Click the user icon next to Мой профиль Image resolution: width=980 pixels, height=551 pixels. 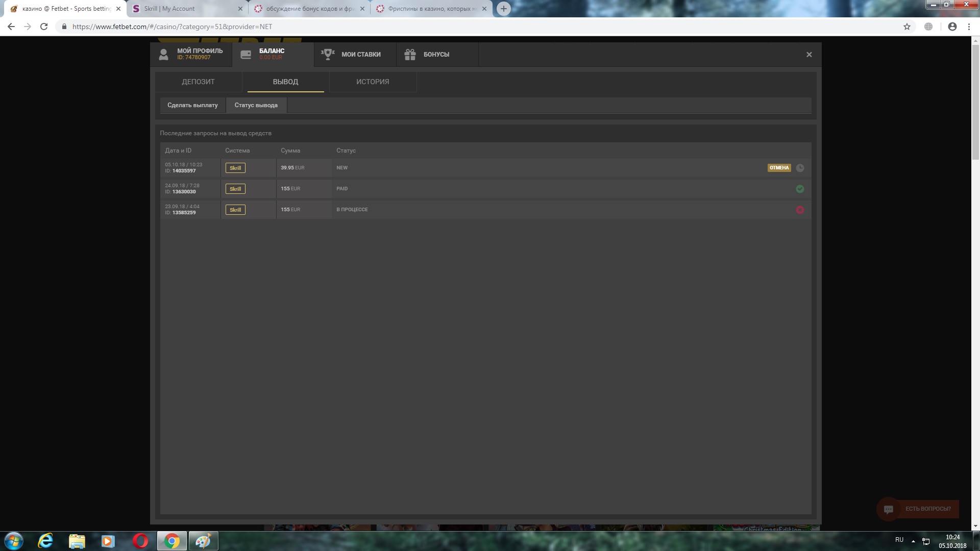point(163,55)
